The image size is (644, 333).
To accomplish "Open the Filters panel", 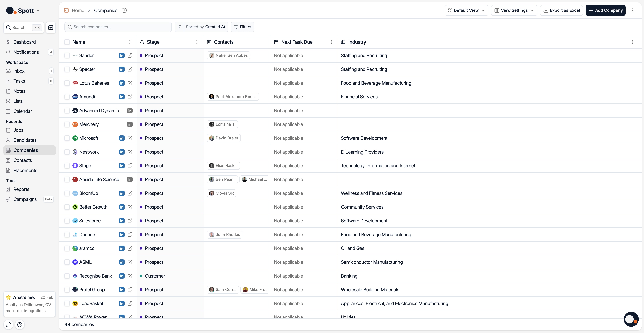I will coord(242,27).
